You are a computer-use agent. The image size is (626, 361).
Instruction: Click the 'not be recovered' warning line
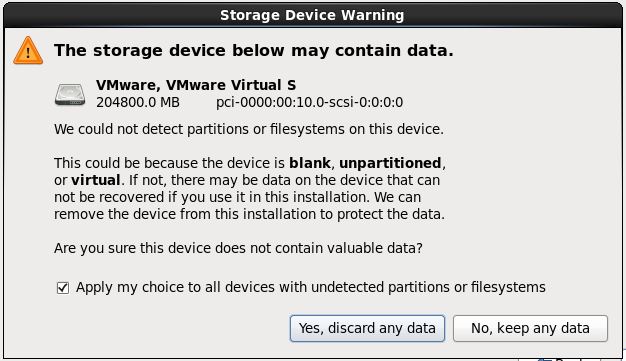[x=238, y=197]
